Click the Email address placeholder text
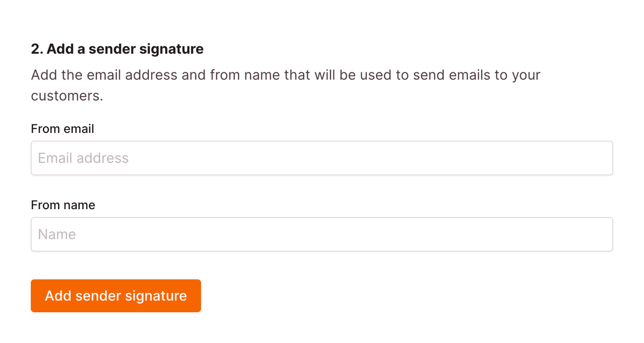The image size is (644, 343). [x=83, y=158]
